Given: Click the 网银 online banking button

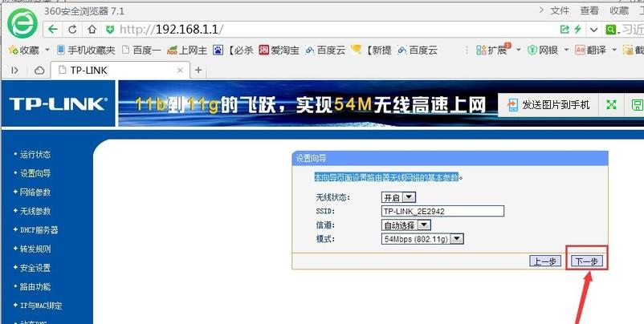Looking at the screenshot, I should click(543, 51).
